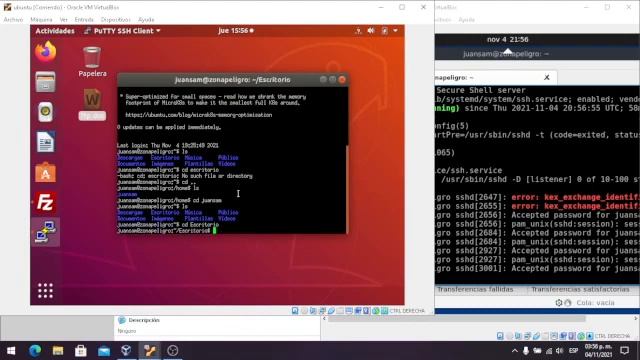
Task: Show hidden icons chevron in Windows tray
Action: tap(515, 351)
